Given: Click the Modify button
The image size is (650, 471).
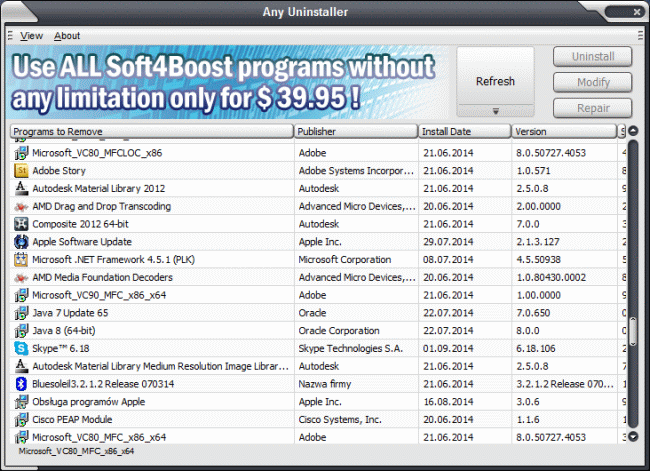Looking at the screenshot, I should pos(593,83).
